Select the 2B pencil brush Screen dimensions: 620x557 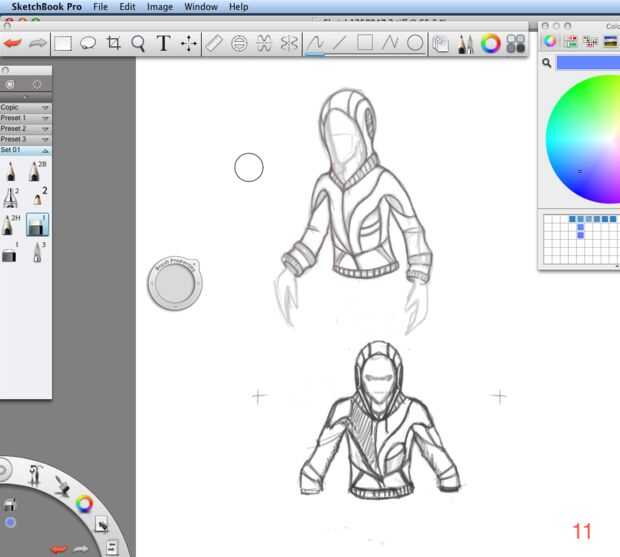click(x=36, y=172)
